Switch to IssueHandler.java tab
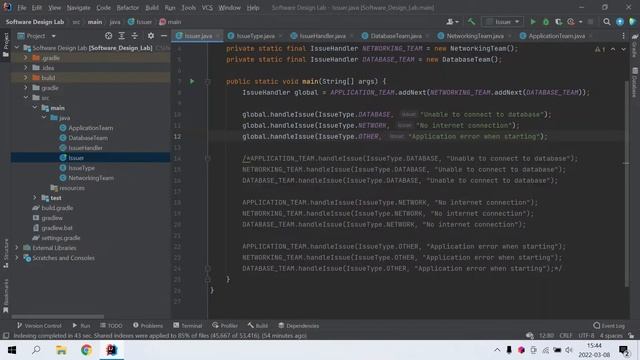This screenshot has height=360, width=640. 322,36
